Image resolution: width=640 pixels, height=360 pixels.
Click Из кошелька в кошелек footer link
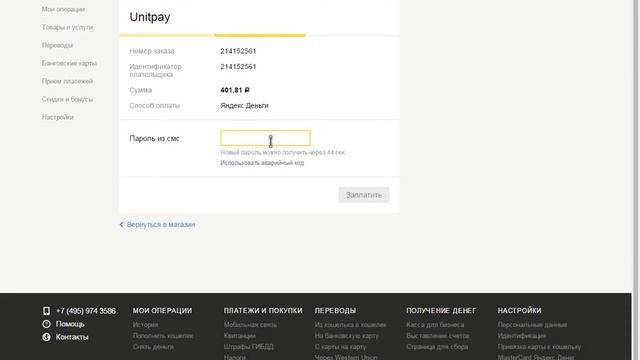350,325
